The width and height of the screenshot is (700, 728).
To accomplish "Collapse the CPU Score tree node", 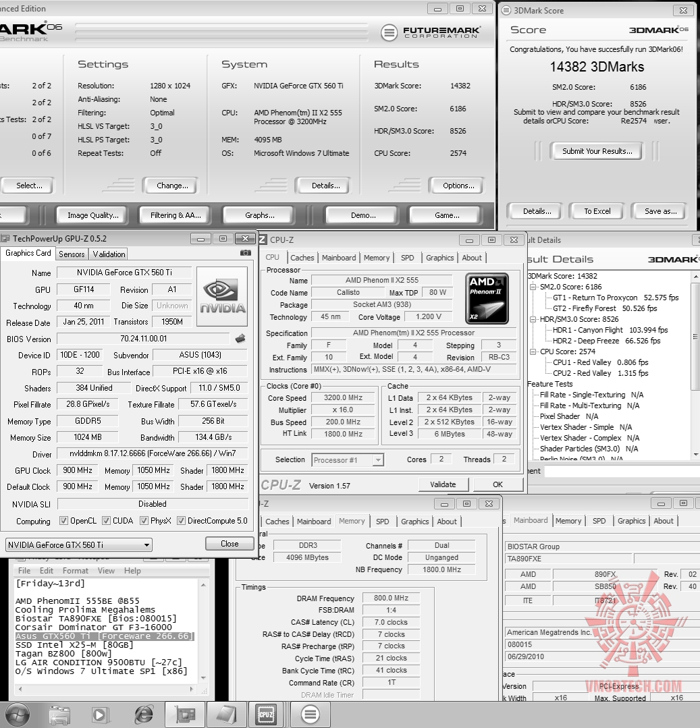I will (x=533, y=352).
